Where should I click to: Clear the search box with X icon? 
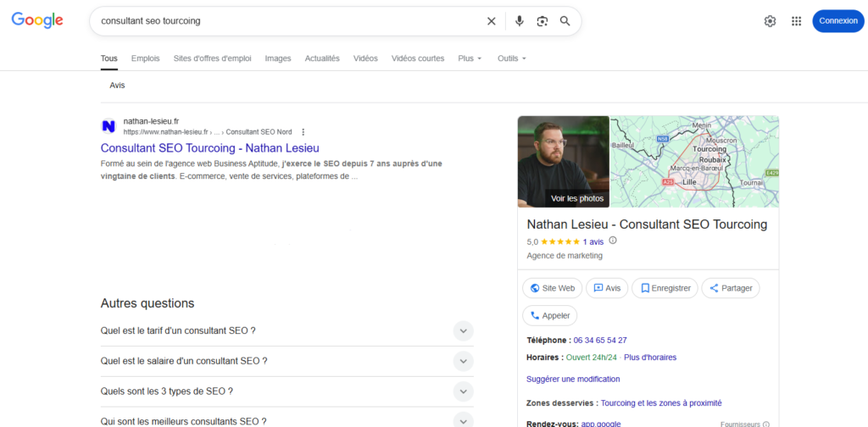pos(491,21)
